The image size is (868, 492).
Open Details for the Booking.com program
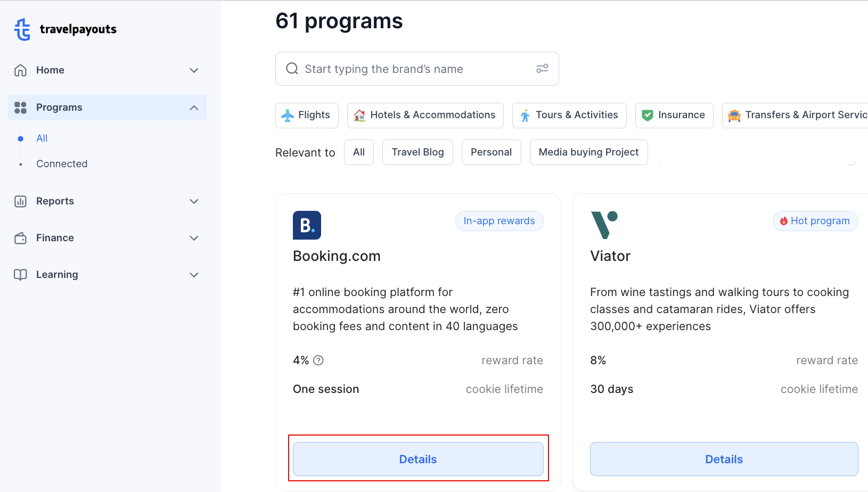pyautogui.click(x=417, y=458)
